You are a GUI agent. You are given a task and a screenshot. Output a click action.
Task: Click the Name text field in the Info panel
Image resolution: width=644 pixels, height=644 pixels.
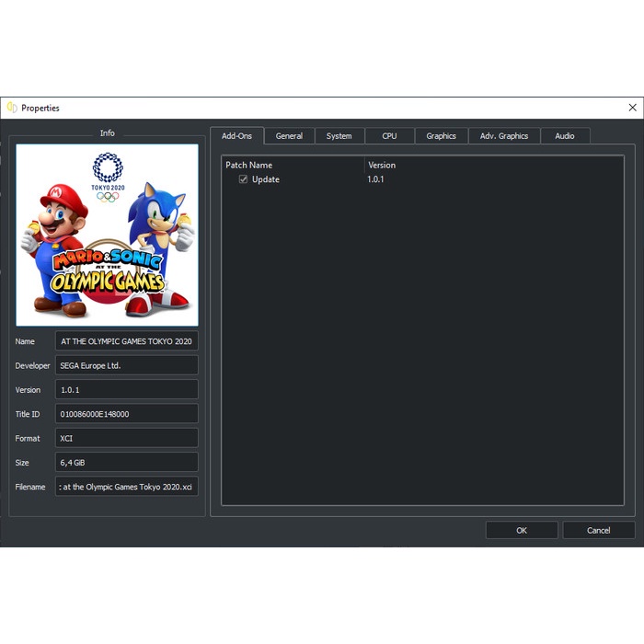pyautogui.click(x=127, y=341)
